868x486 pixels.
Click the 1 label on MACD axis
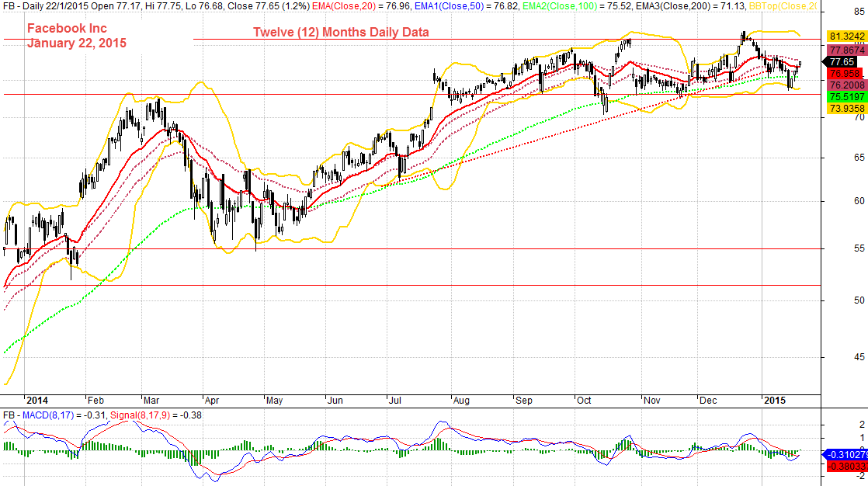pos(861,438)
